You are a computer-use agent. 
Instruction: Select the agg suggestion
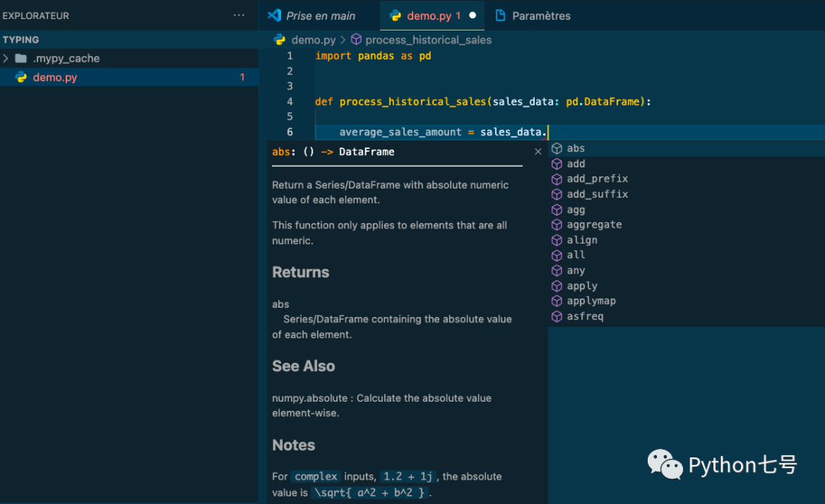(687, 209)
